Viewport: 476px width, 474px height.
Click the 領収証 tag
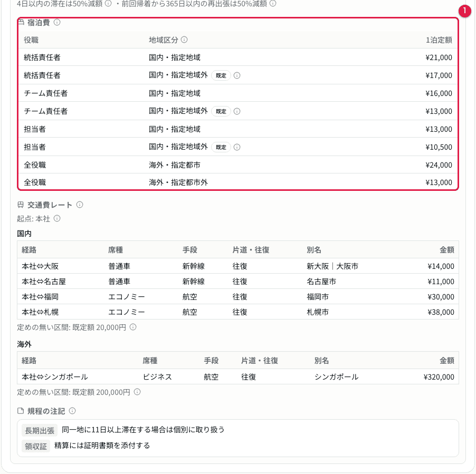point(36,446)
